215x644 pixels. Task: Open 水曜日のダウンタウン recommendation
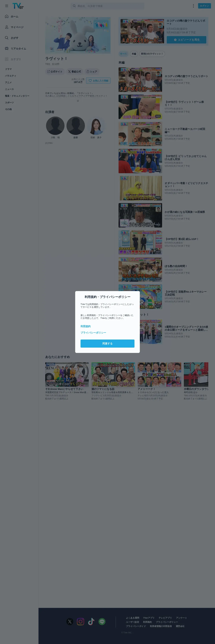196,381
